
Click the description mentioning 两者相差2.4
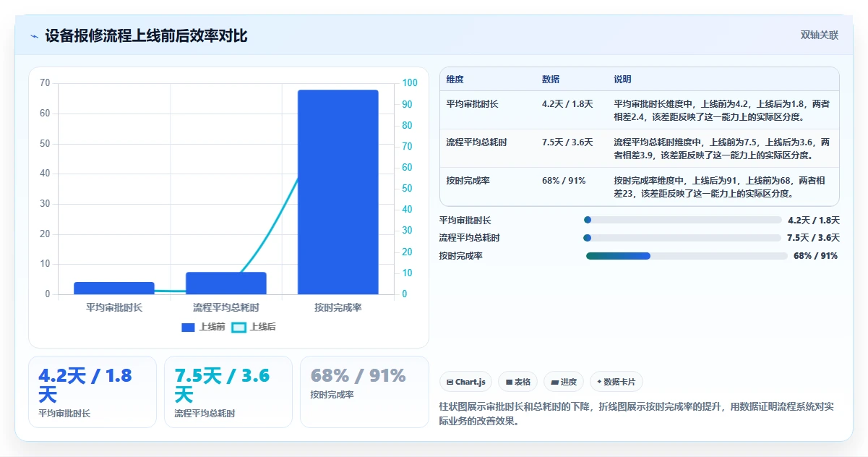722,110
